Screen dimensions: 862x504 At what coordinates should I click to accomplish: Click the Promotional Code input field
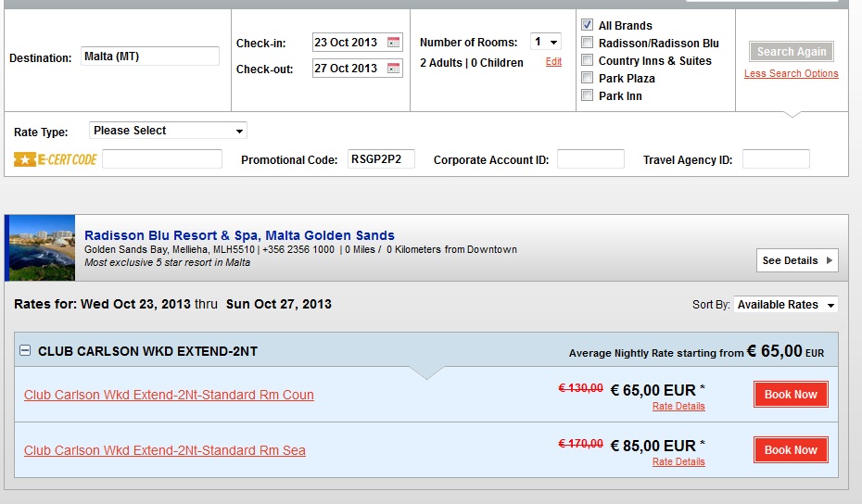[x=381, y=158]
